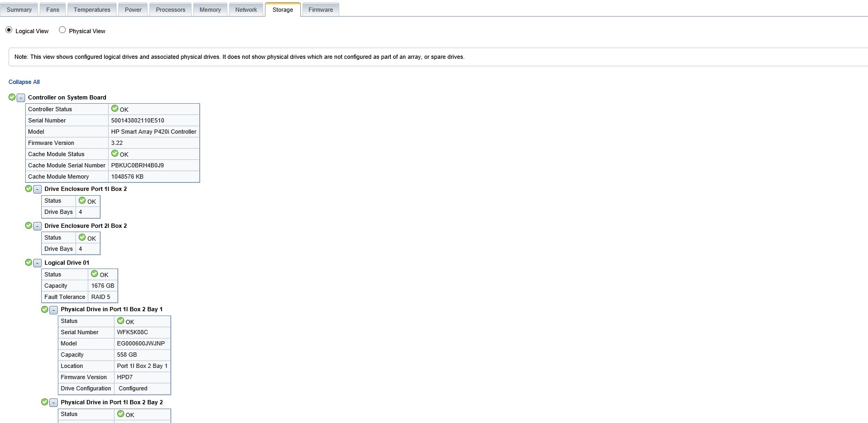Collapse Physical Drive in Port 1I Bay 1
Viewport: 868px width, 423px height.
point(54,310)
